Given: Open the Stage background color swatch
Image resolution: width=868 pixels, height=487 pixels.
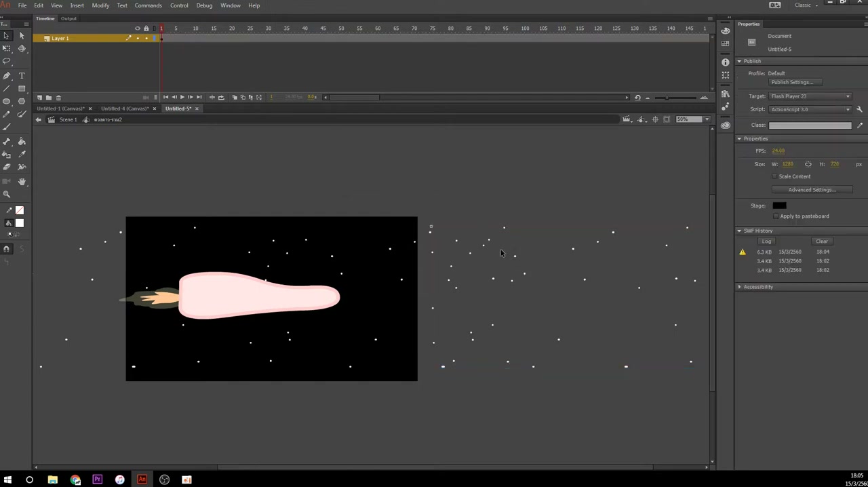Looking at the screenshot, I should pyautogui.click(x=779, y=206).
